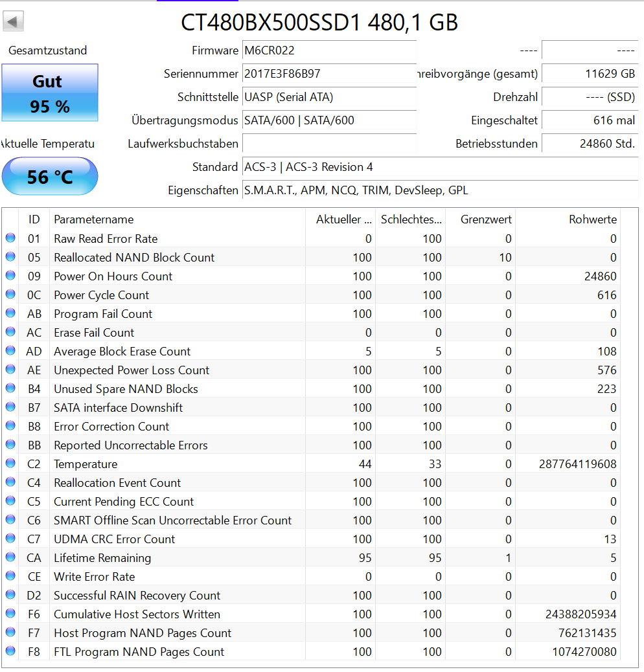This screenshot has height=672, width=644.
Task: Click status dot of FTL Program NAND Pages
Action: [11, 651]
